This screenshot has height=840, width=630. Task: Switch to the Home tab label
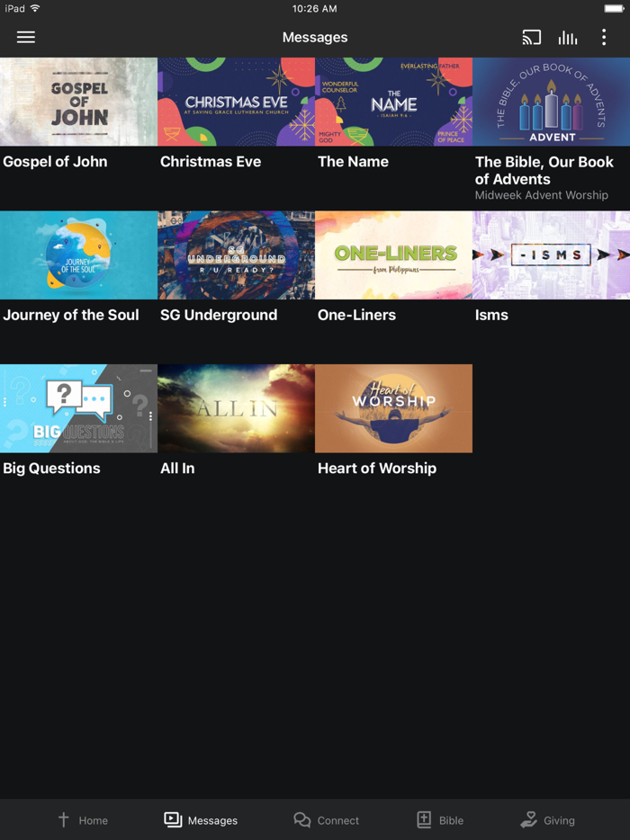(94, 820)
